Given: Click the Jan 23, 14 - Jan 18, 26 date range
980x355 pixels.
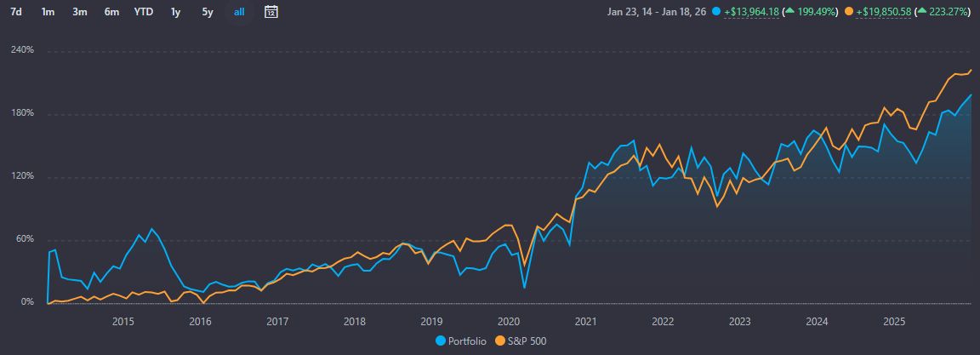Looking at the screenshot, I should 658,12.
